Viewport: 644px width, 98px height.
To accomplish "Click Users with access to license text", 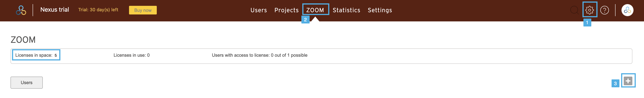I will point(260,55).
